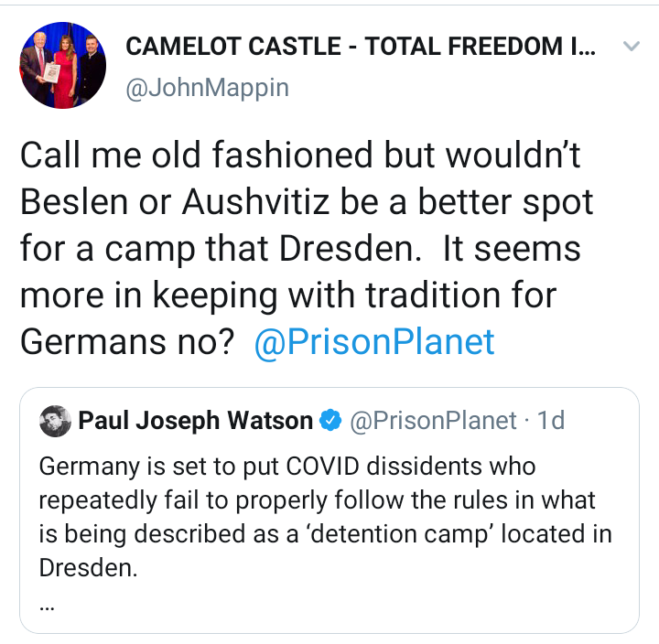Follow the blue @PrisonPlanet mention
Screen dimensions: 659x644
[374, 342]
